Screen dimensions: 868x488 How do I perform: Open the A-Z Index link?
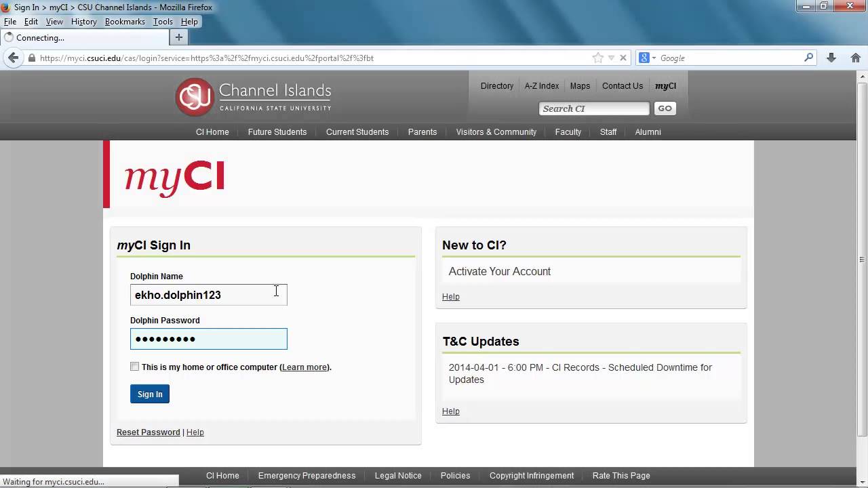542,86
